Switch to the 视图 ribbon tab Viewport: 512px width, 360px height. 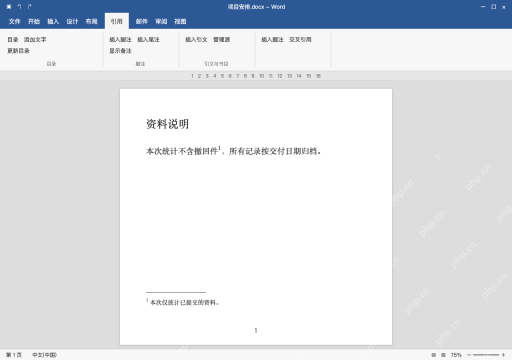point(180,21)
